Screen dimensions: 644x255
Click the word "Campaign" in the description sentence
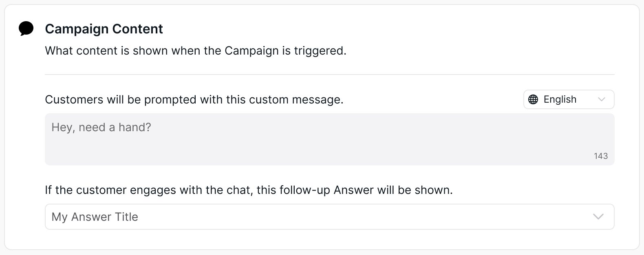tap(251, 51)
